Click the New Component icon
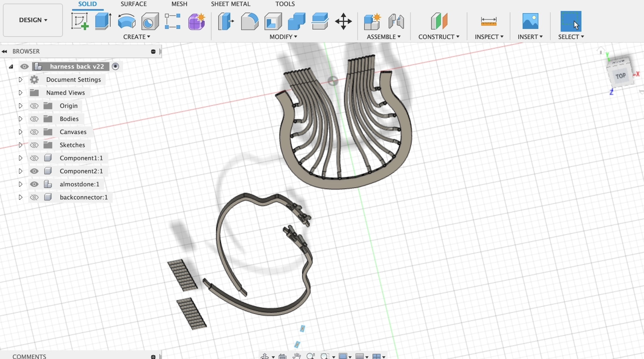 372,21
